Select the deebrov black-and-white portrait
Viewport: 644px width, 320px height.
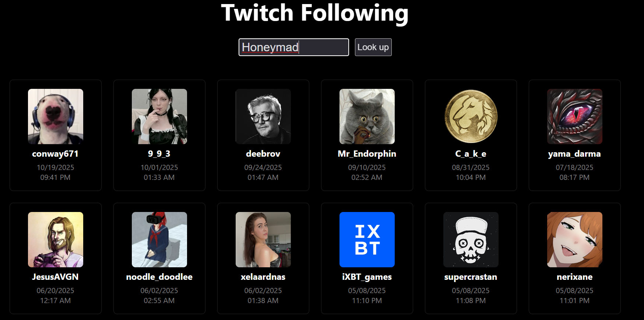(x=263, y=116)
